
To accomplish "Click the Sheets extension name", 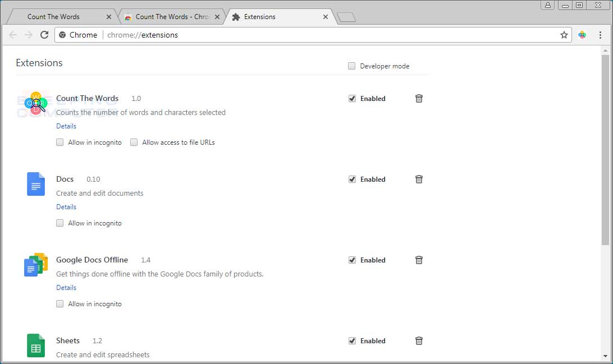I will tap(67, 341).
